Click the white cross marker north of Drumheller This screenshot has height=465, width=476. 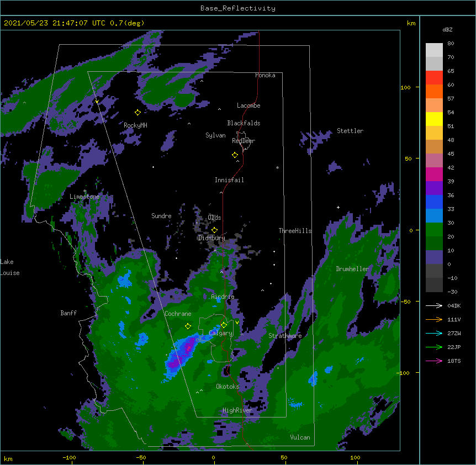click(338, 207)
